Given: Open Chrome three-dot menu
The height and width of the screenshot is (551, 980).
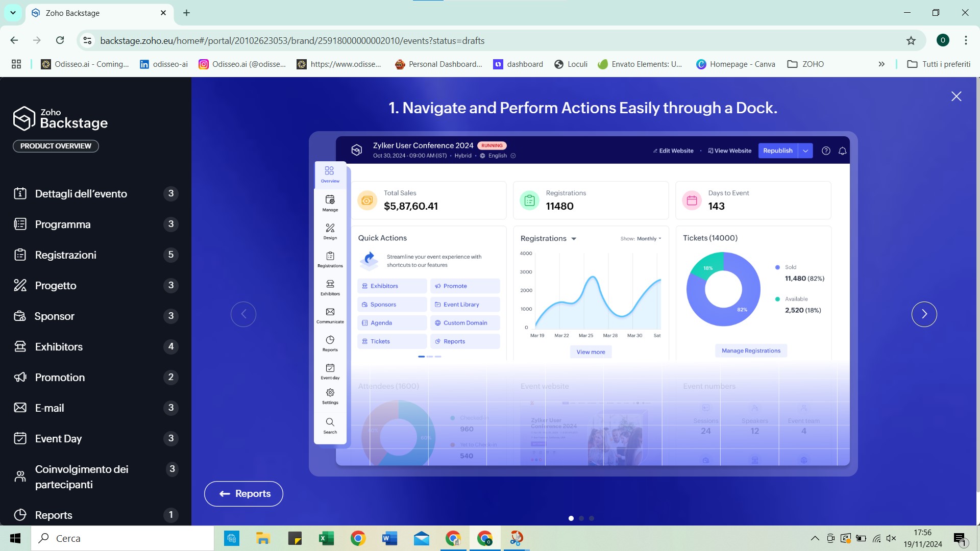Looking at the screenshot, I should (x=966, y=40).
